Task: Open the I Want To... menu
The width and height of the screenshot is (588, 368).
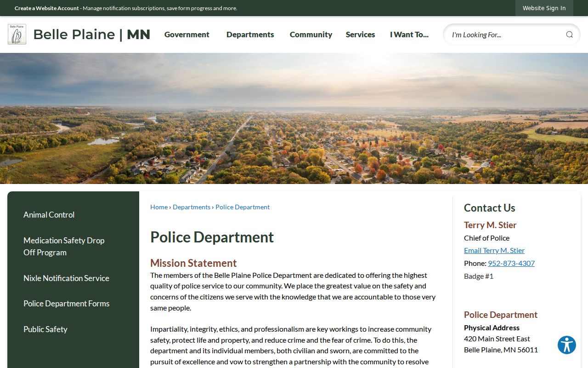Action: point(409,34)
